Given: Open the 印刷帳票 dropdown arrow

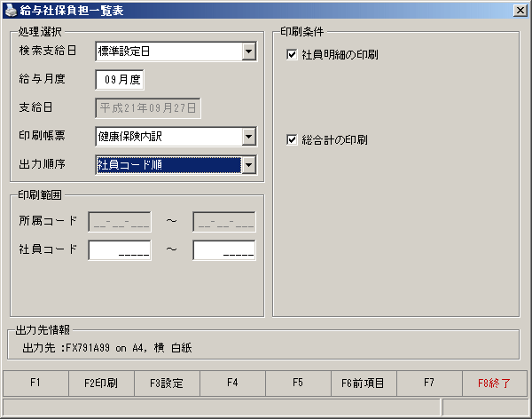Looking at the screenshot, I should pyautogui.click(x=248, y=137).
